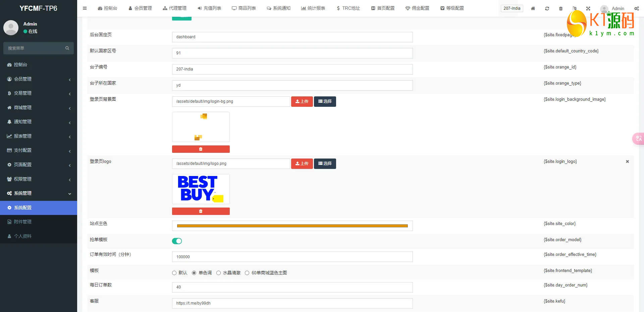The height and width of the screenshot is (312, 644).
Task: Open the Admin avatar in the top bar
Action: point(604,9)
